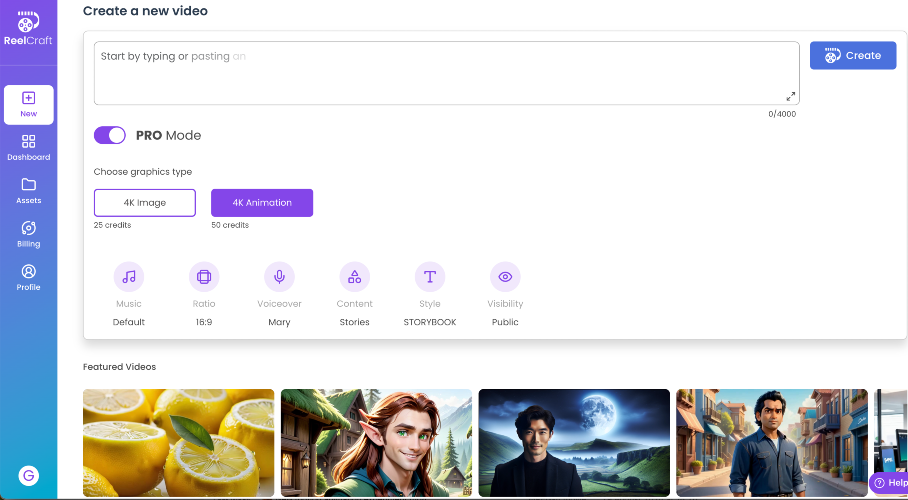Open the lemons featured video
The image size is (908, 500).
(178, 443)
